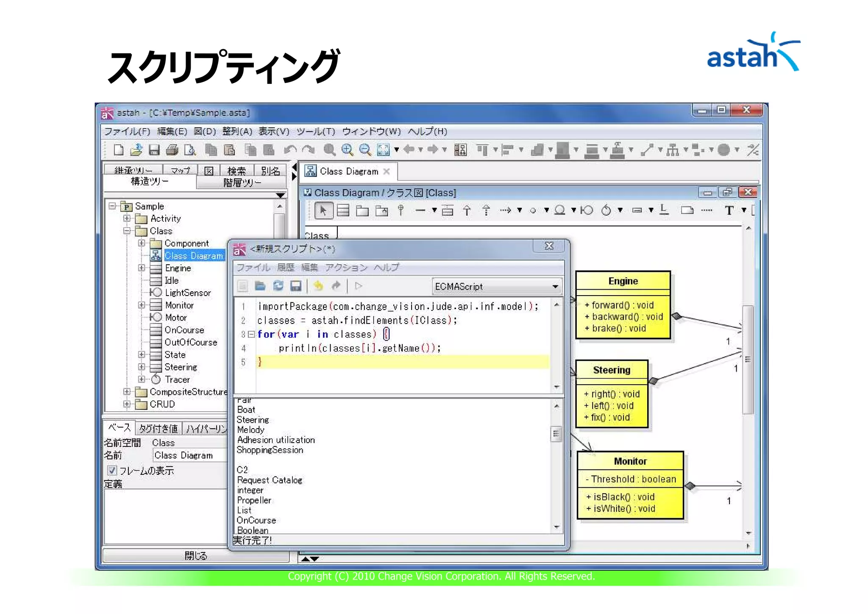Expand the CRUD folder

coord(127,404)
